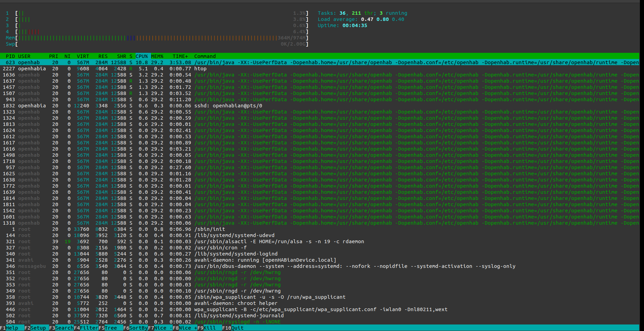644x331 pixels.
Task: Click F10 Quit
Action: point(233,328)
